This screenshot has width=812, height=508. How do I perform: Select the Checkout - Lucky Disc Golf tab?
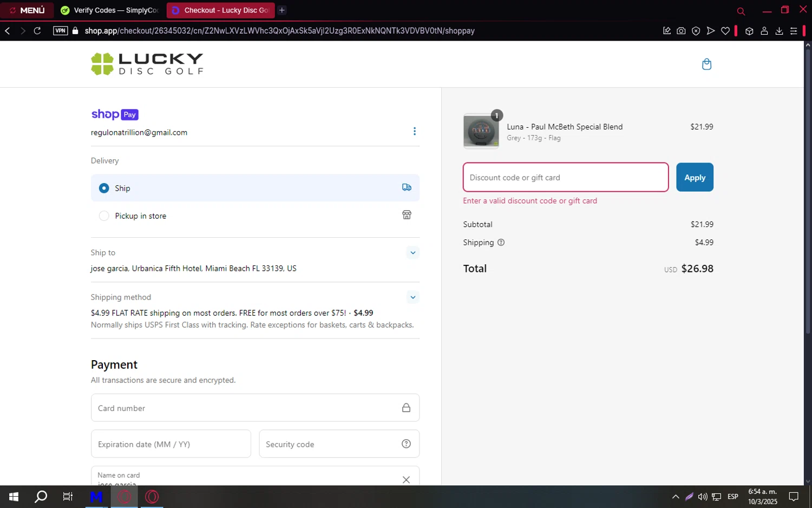click(x=221, y=10)
